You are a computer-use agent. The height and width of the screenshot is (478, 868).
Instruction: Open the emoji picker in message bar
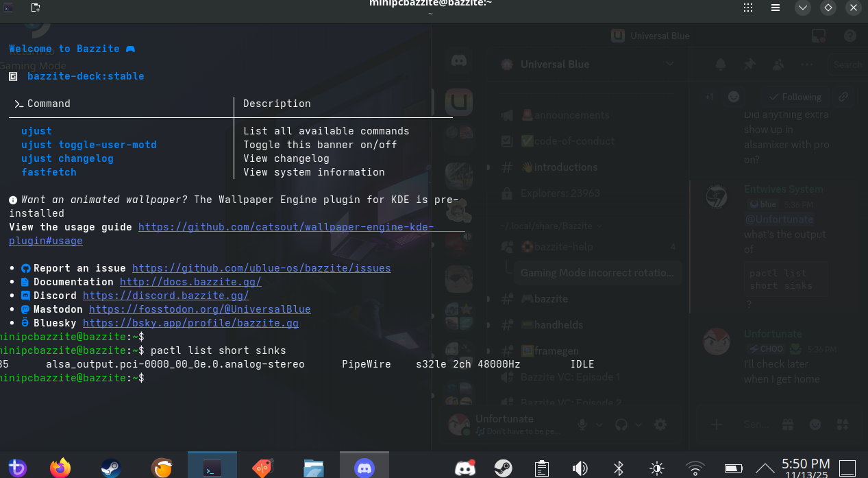816,425
